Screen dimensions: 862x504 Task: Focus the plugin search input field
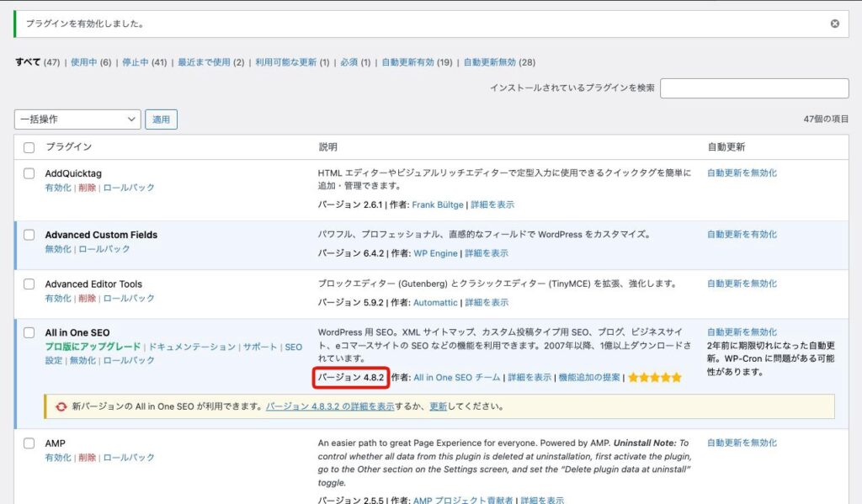(x=754, y=88)
